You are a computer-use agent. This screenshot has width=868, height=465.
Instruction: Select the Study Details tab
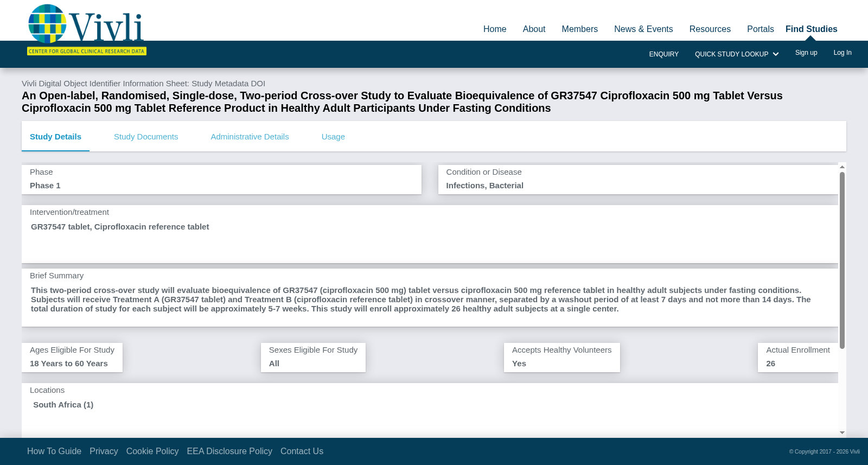[x=55, y=137]
